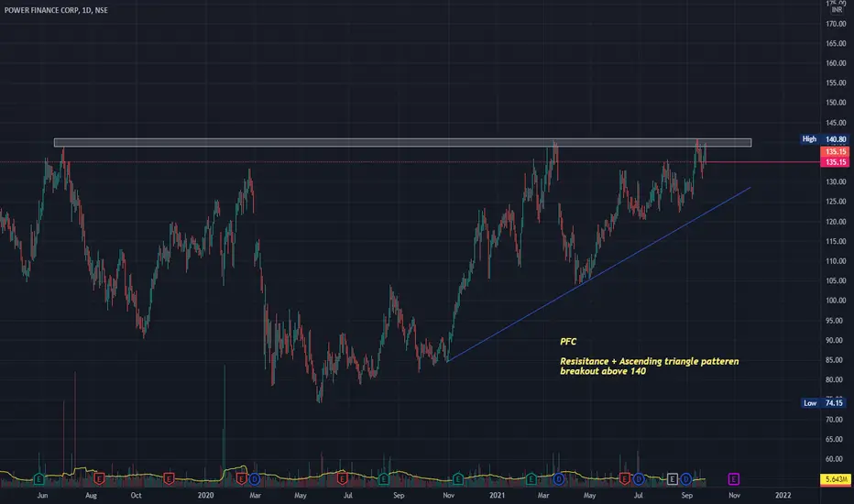Click the High 140.80 price label
854x504 pixels.
pyautogui.click(x=824, y=139)
